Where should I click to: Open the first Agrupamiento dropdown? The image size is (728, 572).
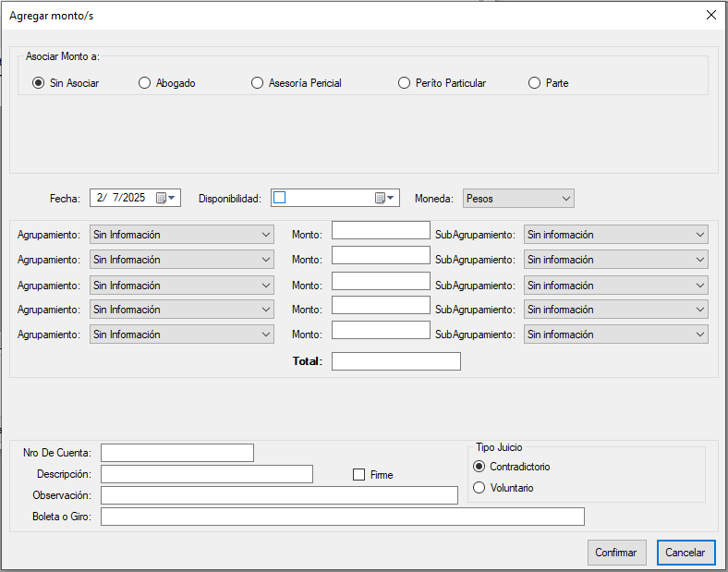pos(182,235)
